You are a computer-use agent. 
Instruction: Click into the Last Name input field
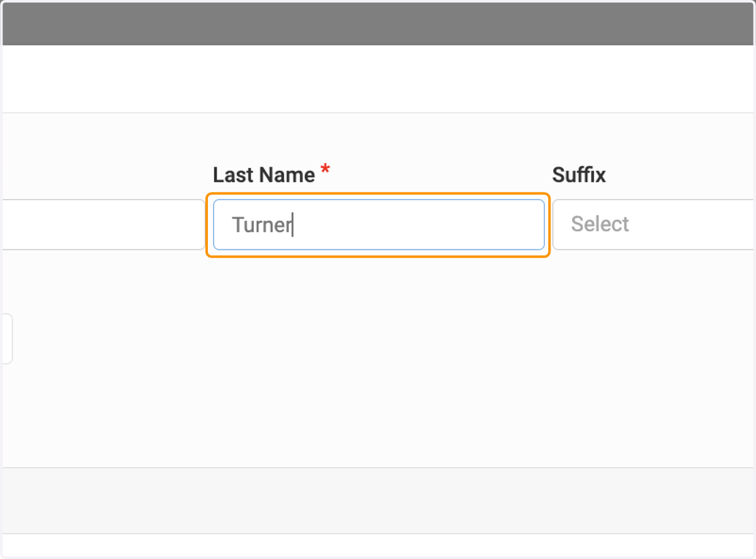(379, 225)
